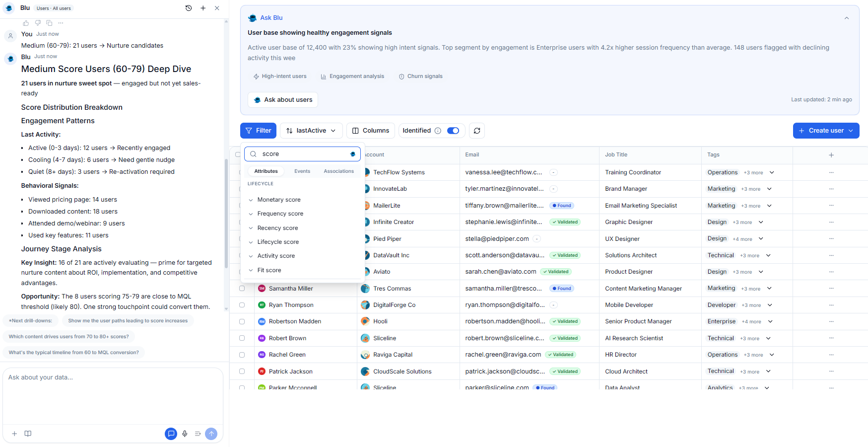Image resolution: width=868 pixels, height=447 pixels.
Task: Click the thumbs up icon on Blu's response
Action: [x=25, y=23]
